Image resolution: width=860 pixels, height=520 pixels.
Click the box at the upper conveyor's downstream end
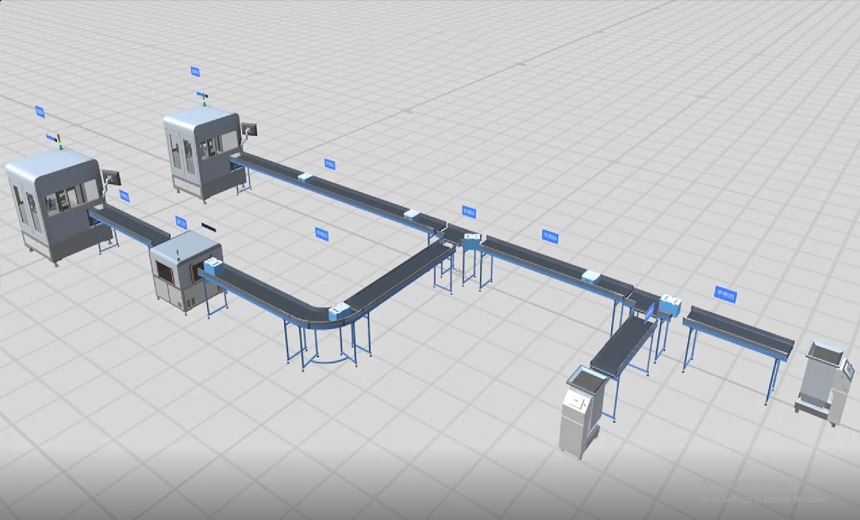pyautogui.click(x=412, y=214)
